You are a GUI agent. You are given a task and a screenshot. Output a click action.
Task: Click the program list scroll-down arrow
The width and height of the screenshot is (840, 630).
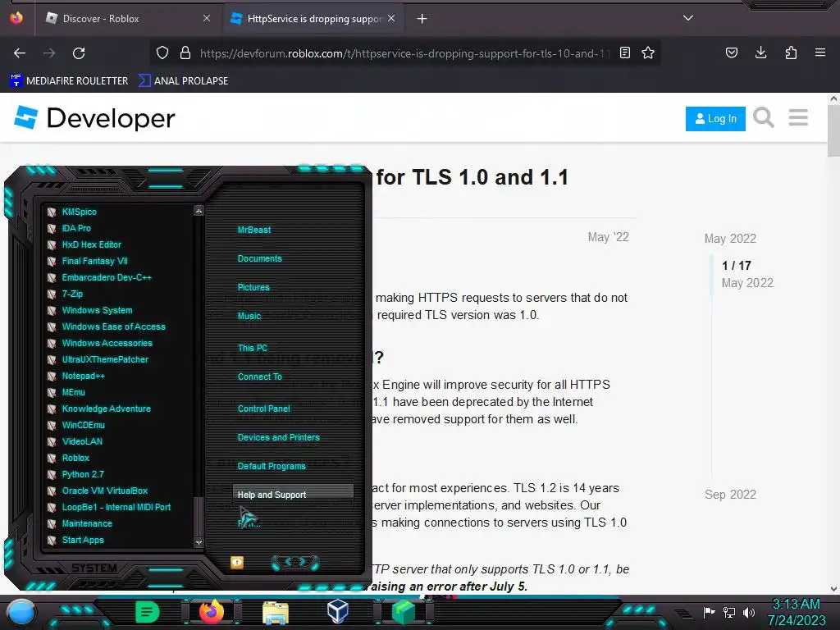coord(199,542)
